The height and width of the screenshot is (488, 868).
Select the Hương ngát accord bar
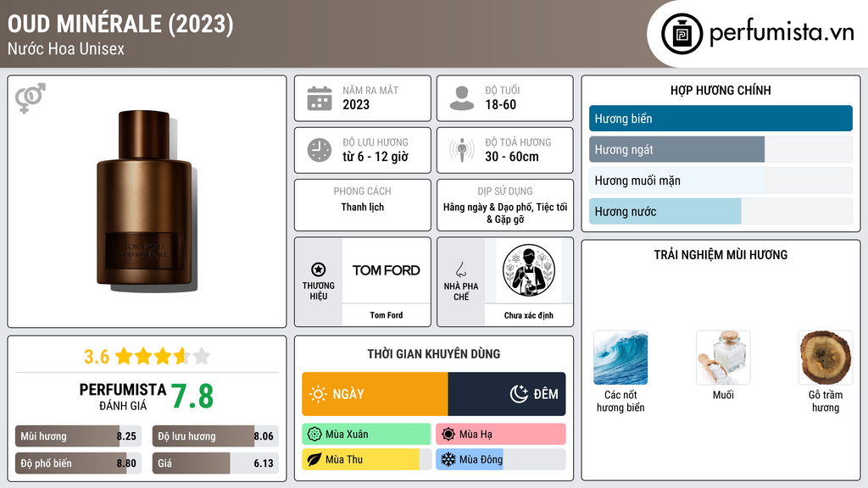point(721,149)
